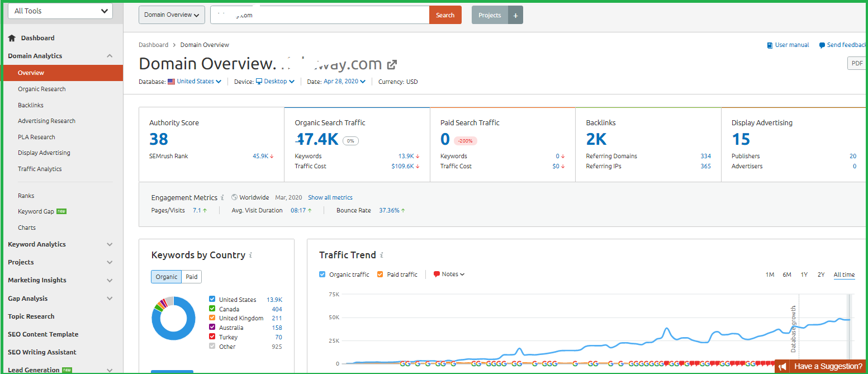Click the 2K Backlinks value

(x=596, y=139)
